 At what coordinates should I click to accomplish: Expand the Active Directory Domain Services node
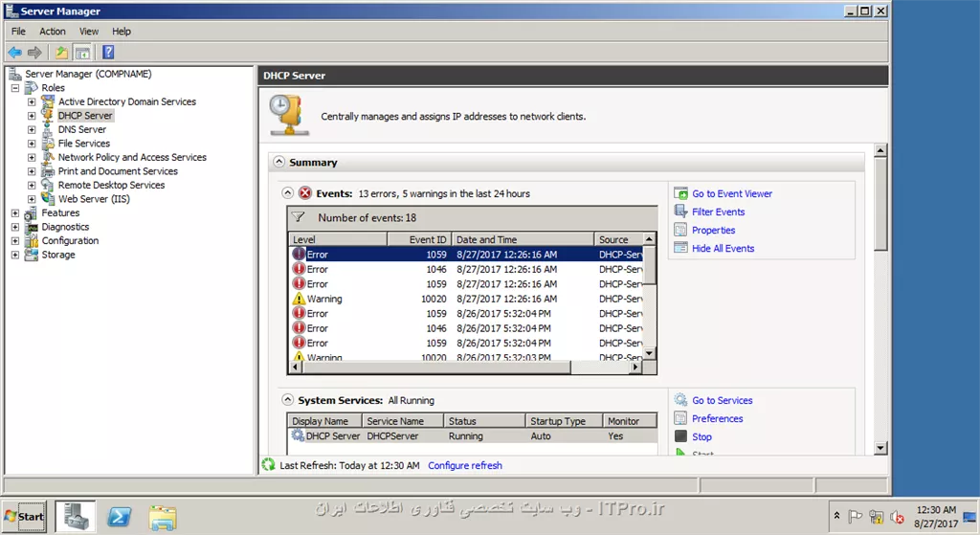pyautogui.click(x=32, y=101)
